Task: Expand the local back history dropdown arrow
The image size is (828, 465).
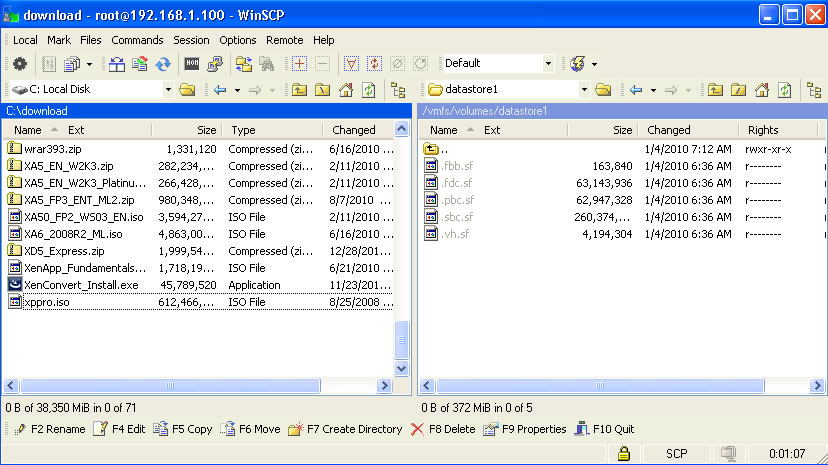Action: [x=237, y=90]
